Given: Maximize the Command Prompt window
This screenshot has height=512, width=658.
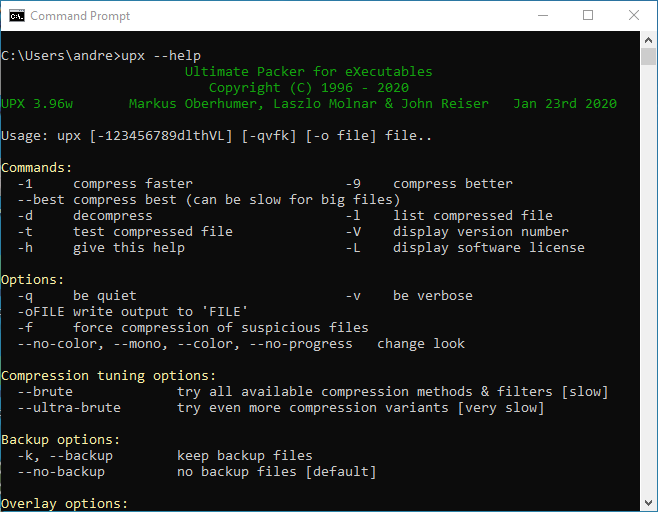Looking at the screenshot, I should click(588, 16).
